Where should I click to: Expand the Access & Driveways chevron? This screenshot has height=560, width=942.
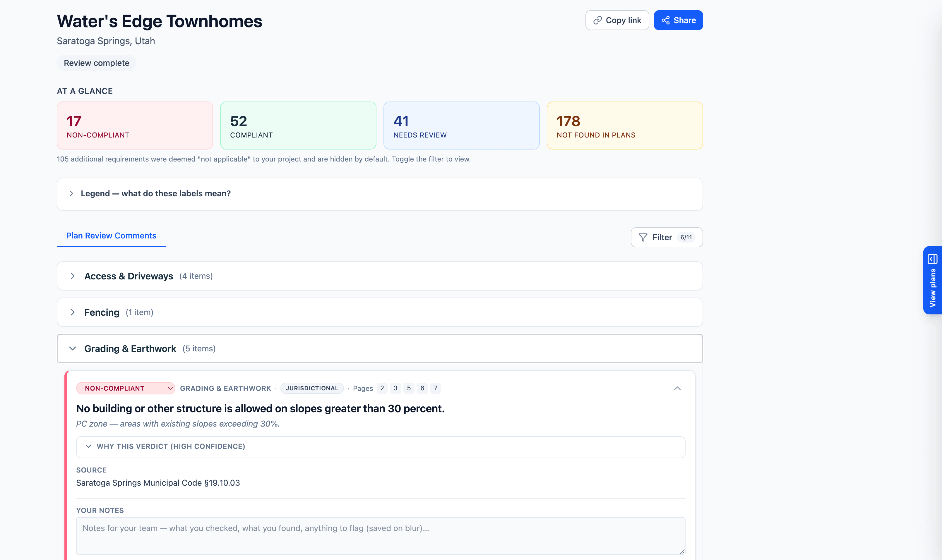(73, 276)
